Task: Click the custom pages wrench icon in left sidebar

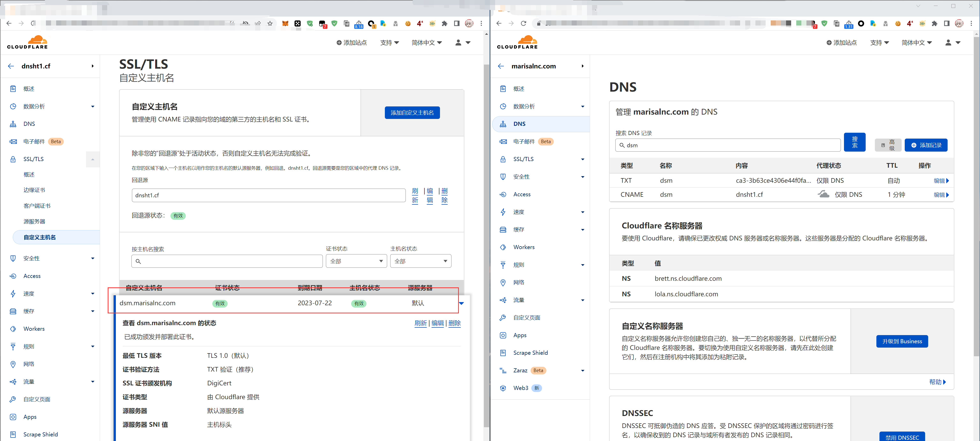Action: point(13,399)
